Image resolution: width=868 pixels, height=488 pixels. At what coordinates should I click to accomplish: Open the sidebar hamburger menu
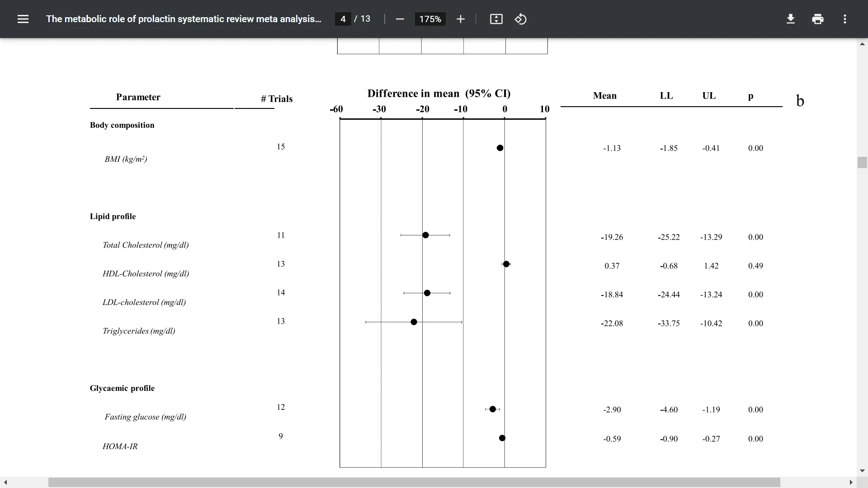point(23,19)
